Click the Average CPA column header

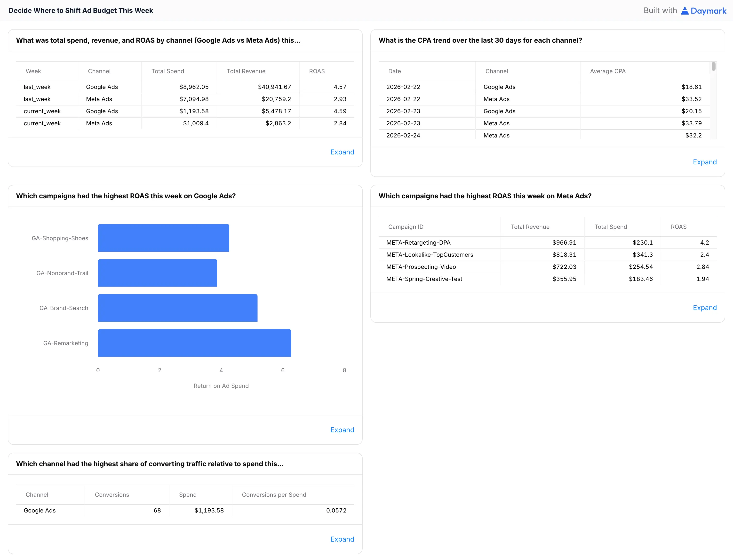pyautogui.click(x=607, y=71)
